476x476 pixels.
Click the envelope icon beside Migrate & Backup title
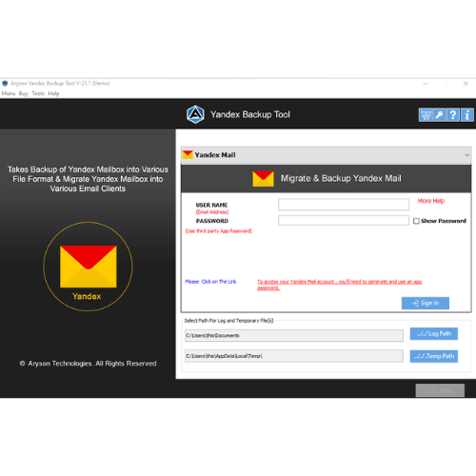point(263,179)
